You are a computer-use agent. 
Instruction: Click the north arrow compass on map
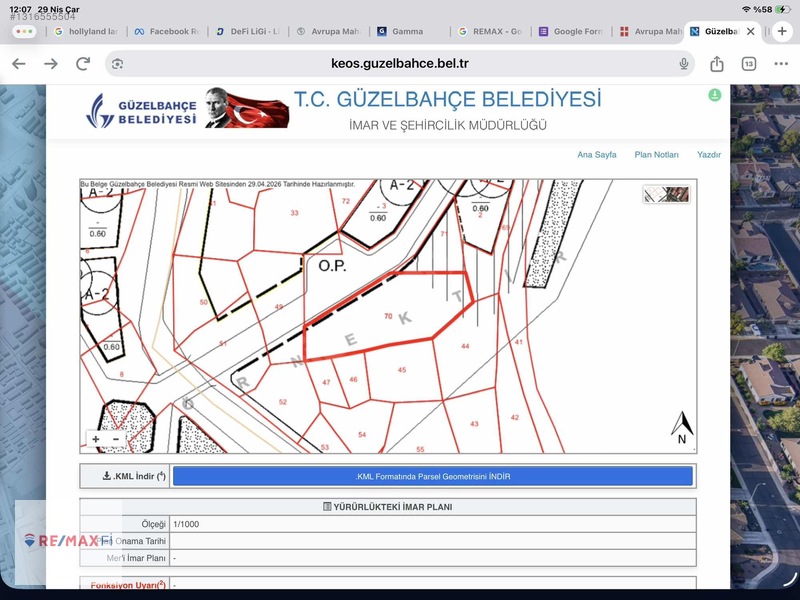(x=682, y=428)
